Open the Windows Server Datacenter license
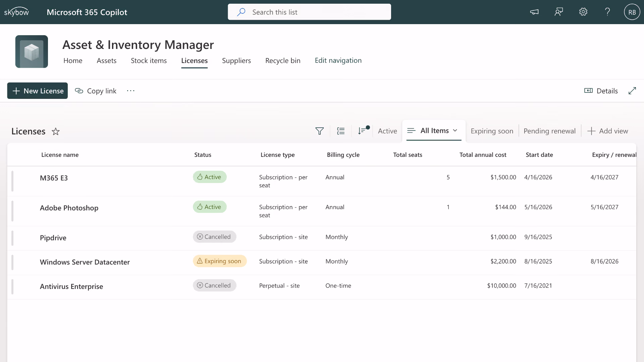Image resolution: width=644 pixels, height=362 pixels. (85, 262)
